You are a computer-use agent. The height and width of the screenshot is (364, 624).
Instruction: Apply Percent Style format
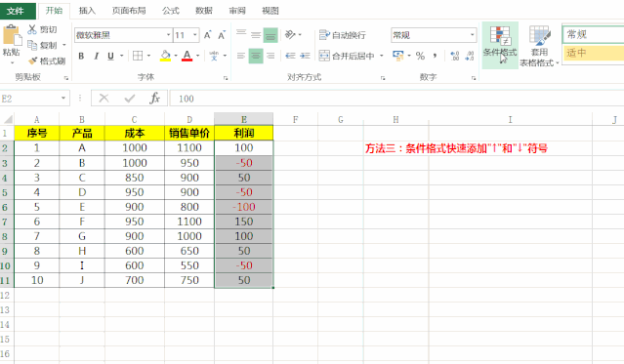(420, 56)
